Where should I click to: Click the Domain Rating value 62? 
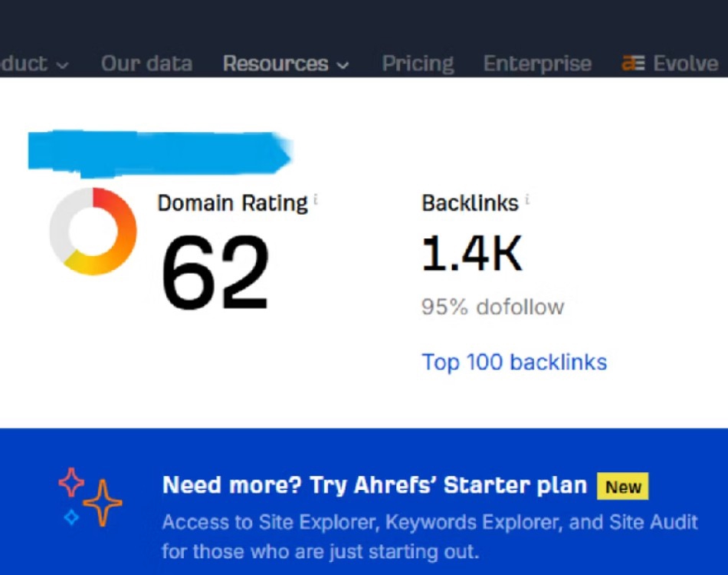pyautogui.click(x=215, y=272)
